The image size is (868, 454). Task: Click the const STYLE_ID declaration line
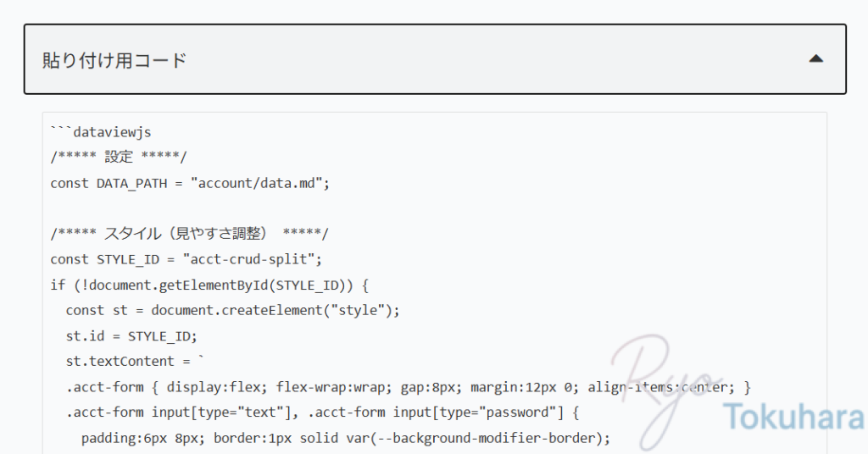[186, 259]
